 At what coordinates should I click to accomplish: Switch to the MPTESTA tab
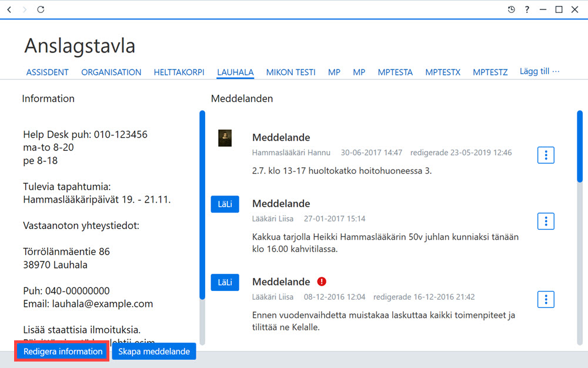click(x=395, y=72)
